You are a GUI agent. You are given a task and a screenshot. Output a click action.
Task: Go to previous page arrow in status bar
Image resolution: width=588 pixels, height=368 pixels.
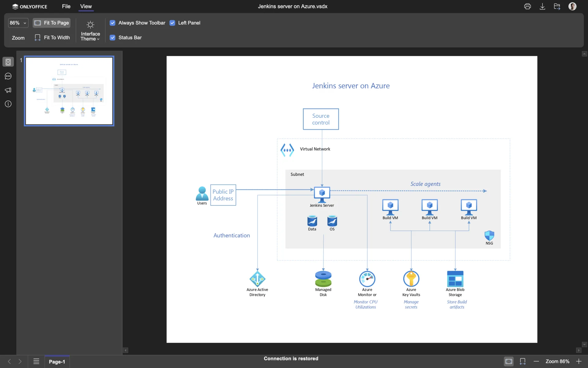point(9,362)
